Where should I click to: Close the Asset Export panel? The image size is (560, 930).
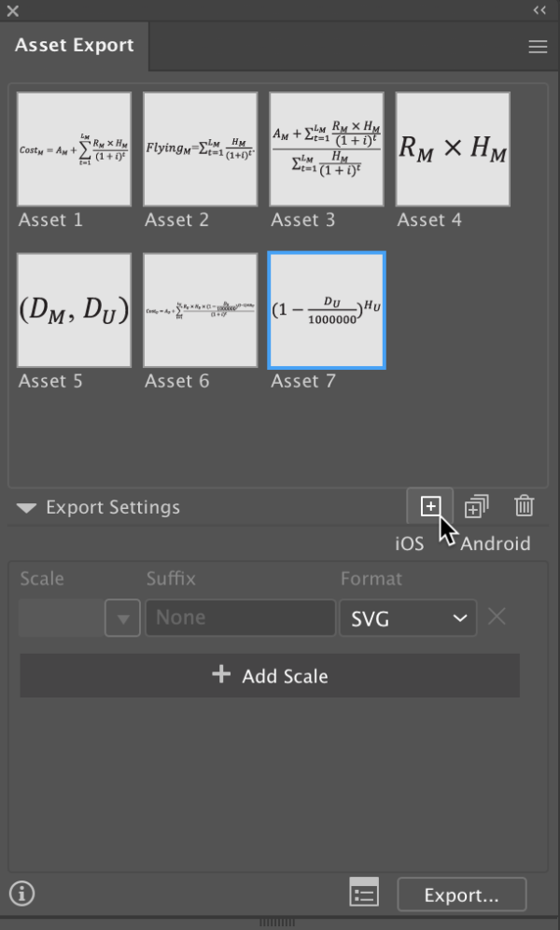click(11, 9)
